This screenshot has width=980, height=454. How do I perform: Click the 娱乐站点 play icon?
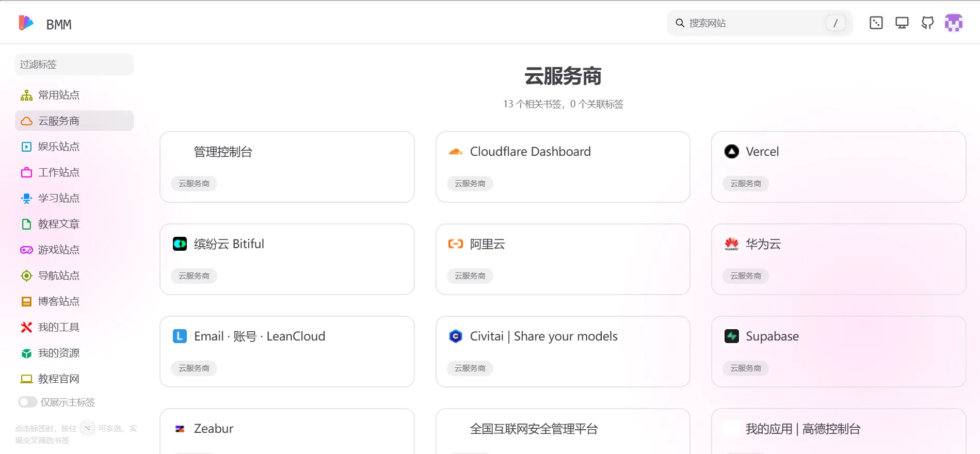(26, 147)
